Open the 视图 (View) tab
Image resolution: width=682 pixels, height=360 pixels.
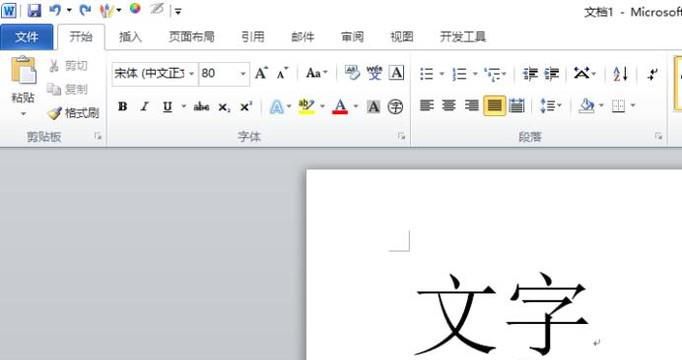tap(401, 37)
